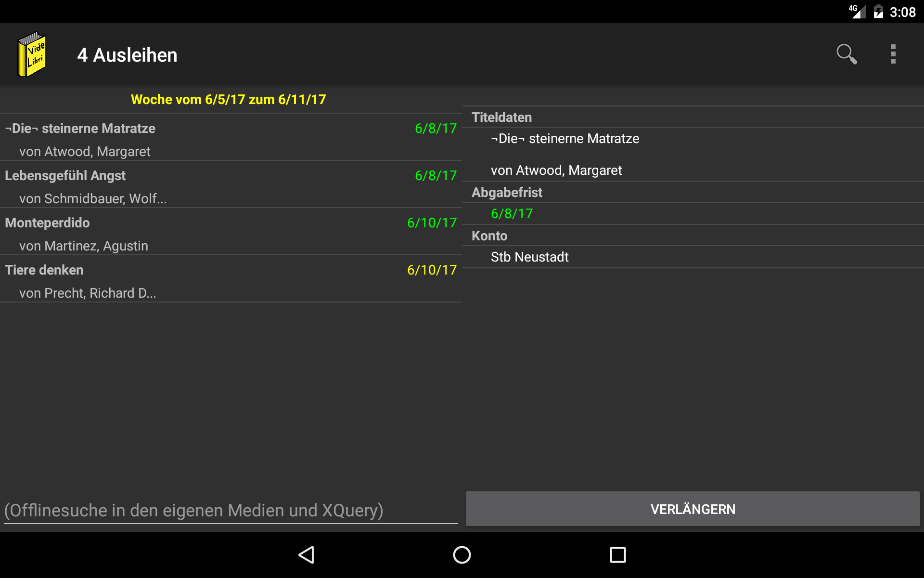Tap the clock showing 3:08

coord(902,12)
